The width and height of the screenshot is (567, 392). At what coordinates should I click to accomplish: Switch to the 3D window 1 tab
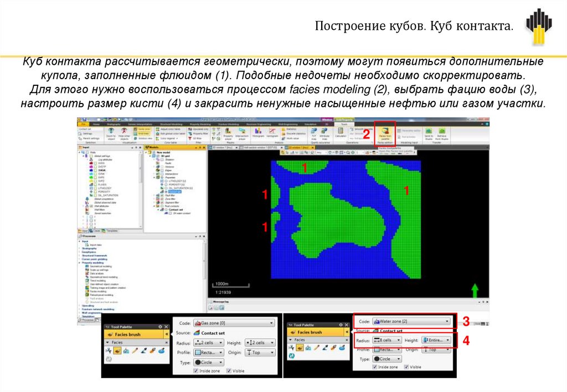click(223, 147)
